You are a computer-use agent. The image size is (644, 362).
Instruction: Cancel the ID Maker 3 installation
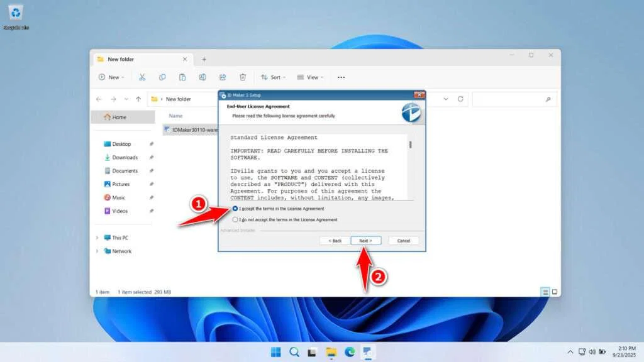click(403, 240)
